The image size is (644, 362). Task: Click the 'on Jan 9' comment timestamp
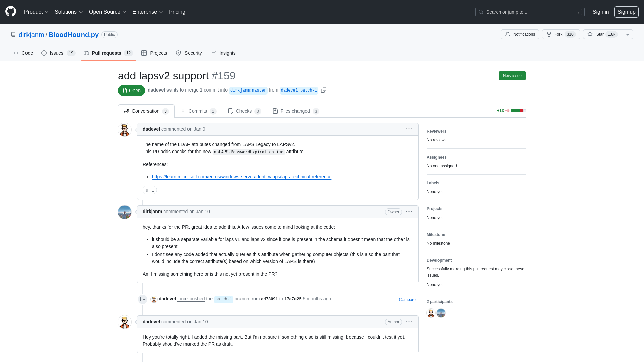click(196, 129)
